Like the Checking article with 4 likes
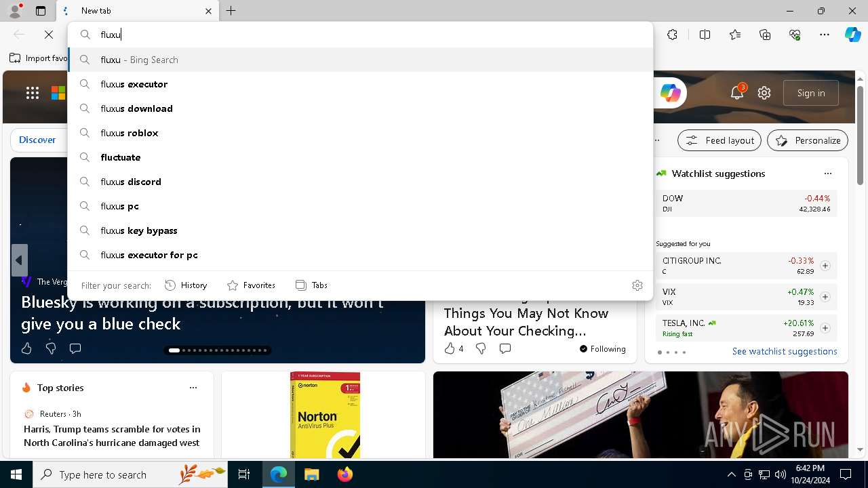 pos(454,348)
